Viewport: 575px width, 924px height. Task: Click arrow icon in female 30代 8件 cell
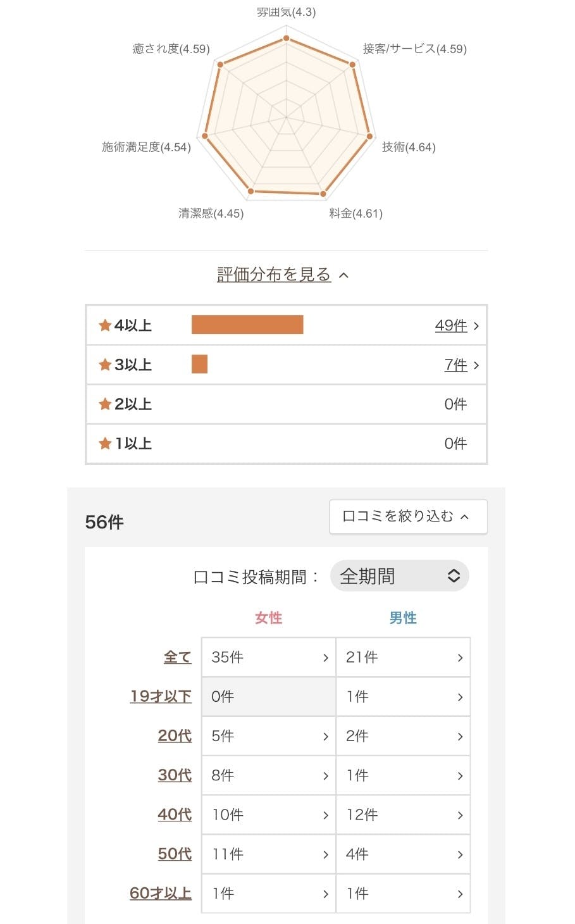(326, 776)
